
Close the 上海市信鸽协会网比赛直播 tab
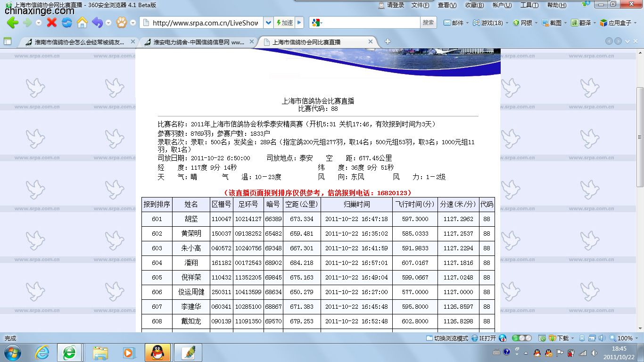tap(371, 41)
